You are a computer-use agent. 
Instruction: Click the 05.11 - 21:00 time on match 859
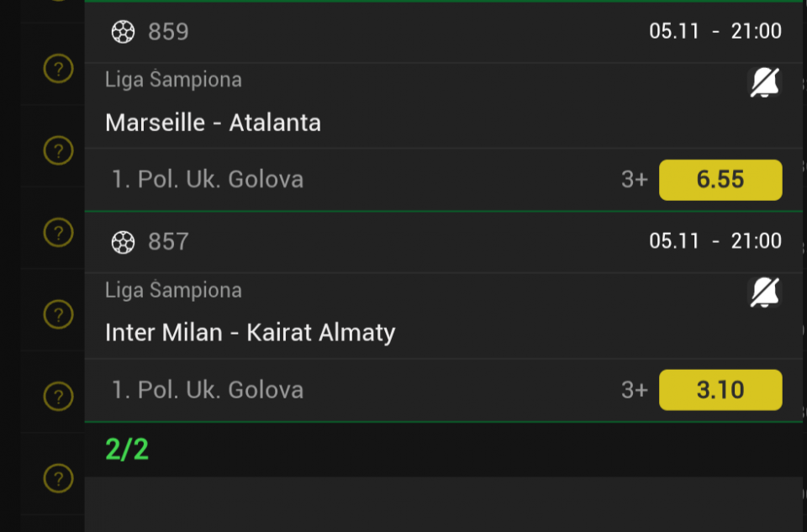[x=715, y=32]
